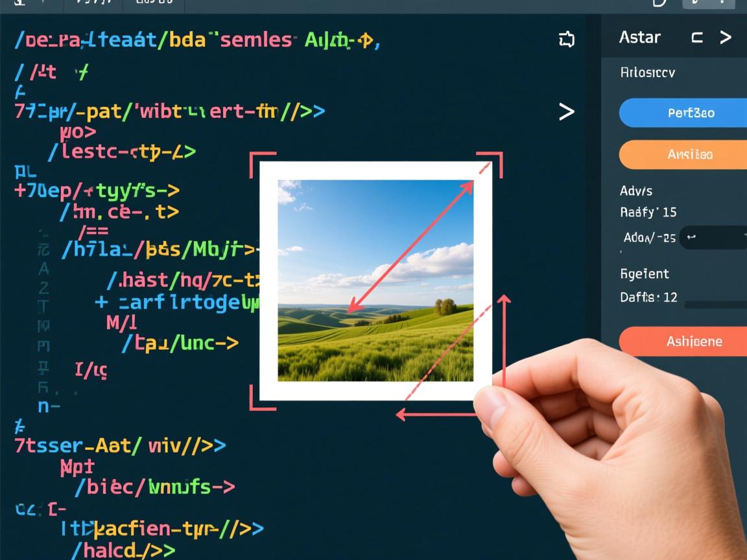The height and width of the screenshot is (560, 747).
Task: Click the highlighted button in top-right corner
Action: click(x=707, y=3)
